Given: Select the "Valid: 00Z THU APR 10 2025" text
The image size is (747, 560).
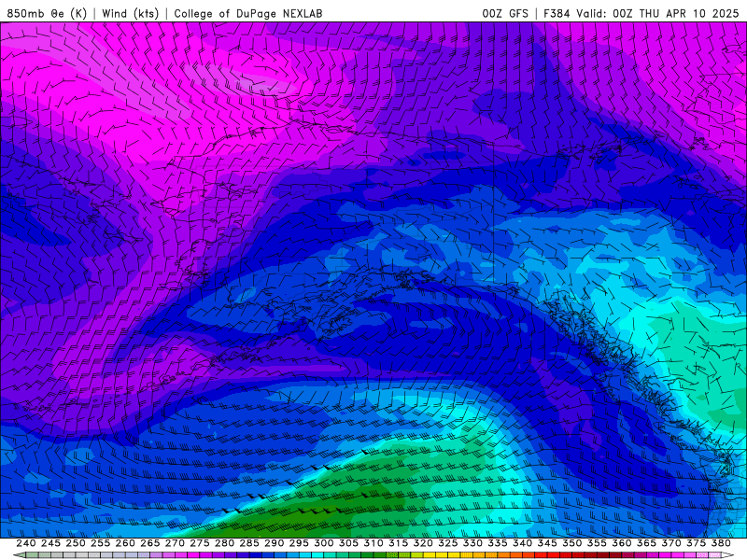Looking at the screenshot, I should (657, 13).
